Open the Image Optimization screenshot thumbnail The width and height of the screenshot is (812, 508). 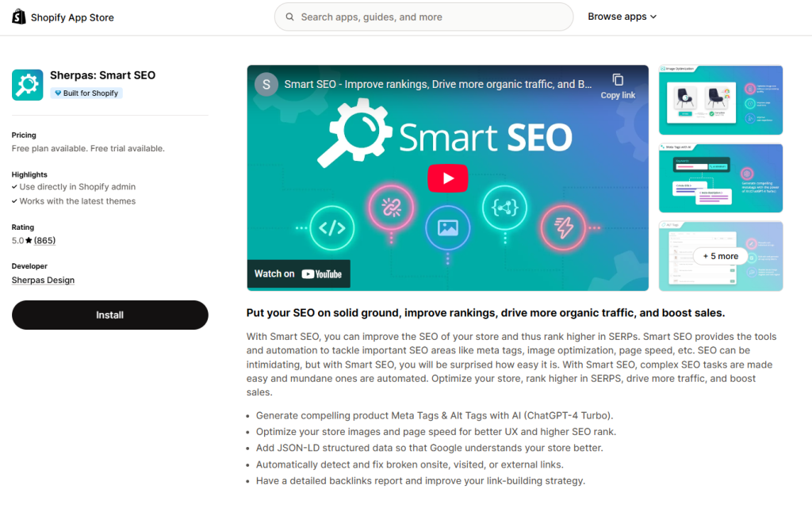point(720,99)
